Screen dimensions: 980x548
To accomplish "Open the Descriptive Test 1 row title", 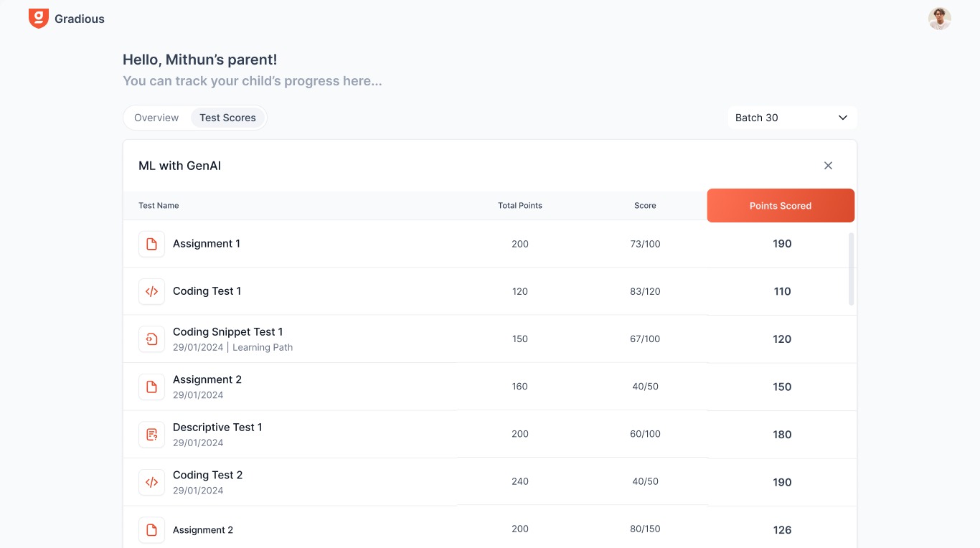I will pyautogui.click(x=217, y=427).
